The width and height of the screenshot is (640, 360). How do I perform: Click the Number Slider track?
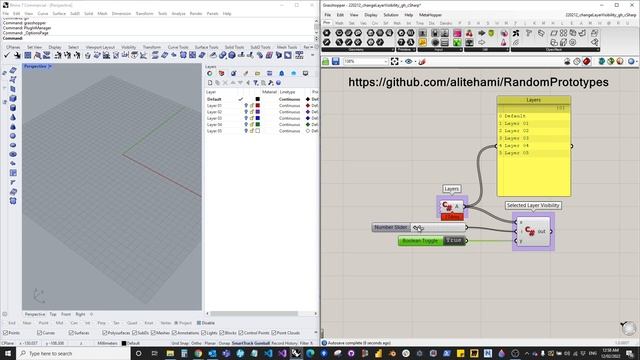pos(438,227)
